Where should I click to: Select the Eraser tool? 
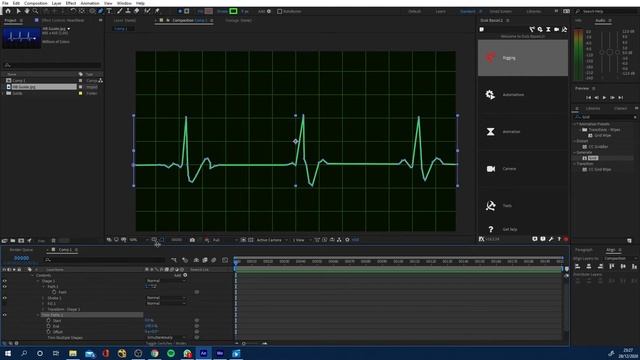click(x=137, y=11)
